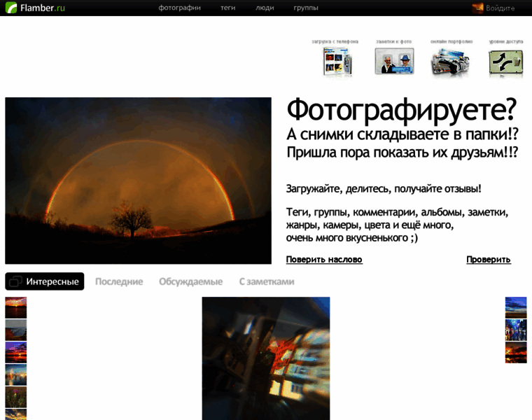Open the теги menu item
The height and width of the screenshot is (420, 532).
[x=228, y=8]
